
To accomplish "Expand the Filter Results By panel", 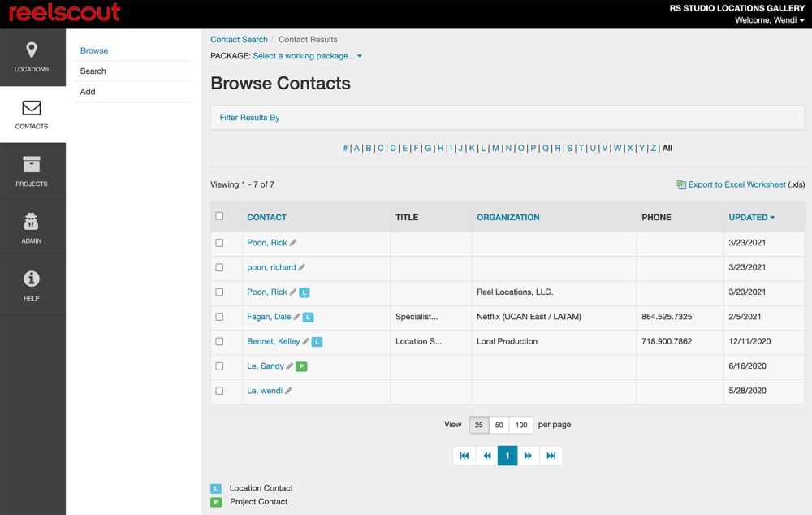I will coord(249,118).
